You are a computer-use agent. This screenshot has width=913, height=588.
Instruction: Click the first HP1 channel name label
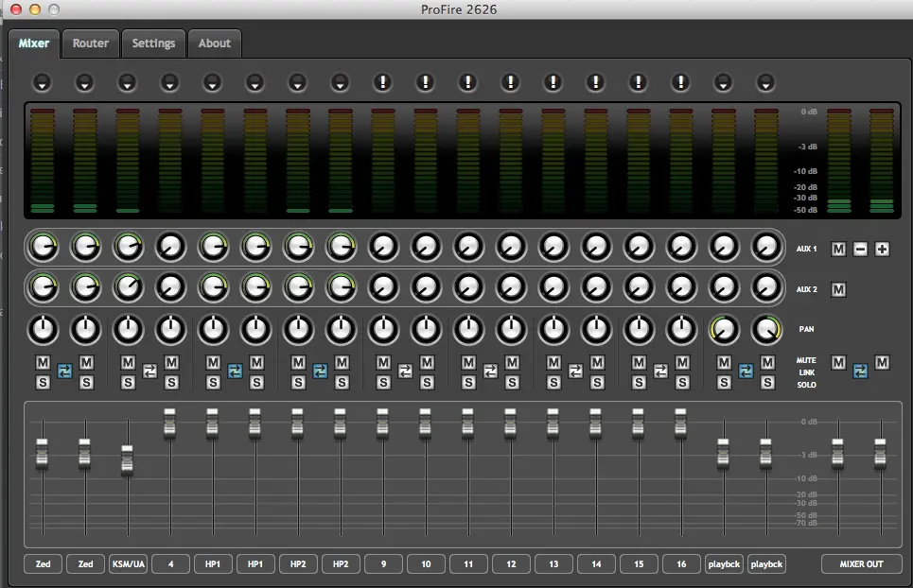[x=213, y=564]
